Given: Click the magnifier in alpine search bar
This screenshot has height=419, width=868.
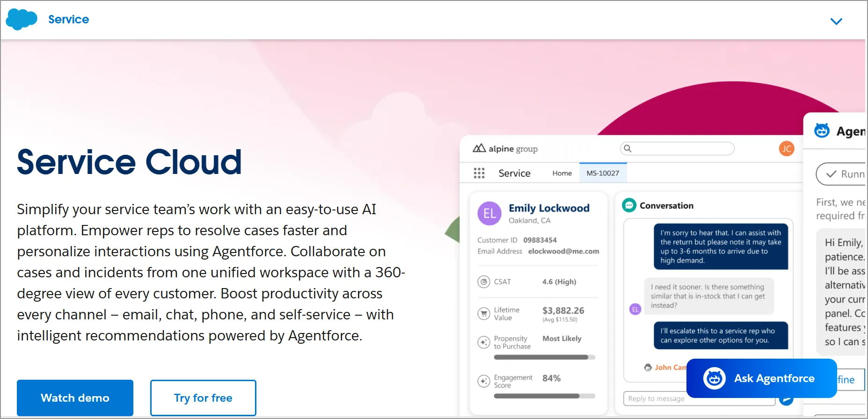Looking at the screenshot, I should click(x=628, y=148).
